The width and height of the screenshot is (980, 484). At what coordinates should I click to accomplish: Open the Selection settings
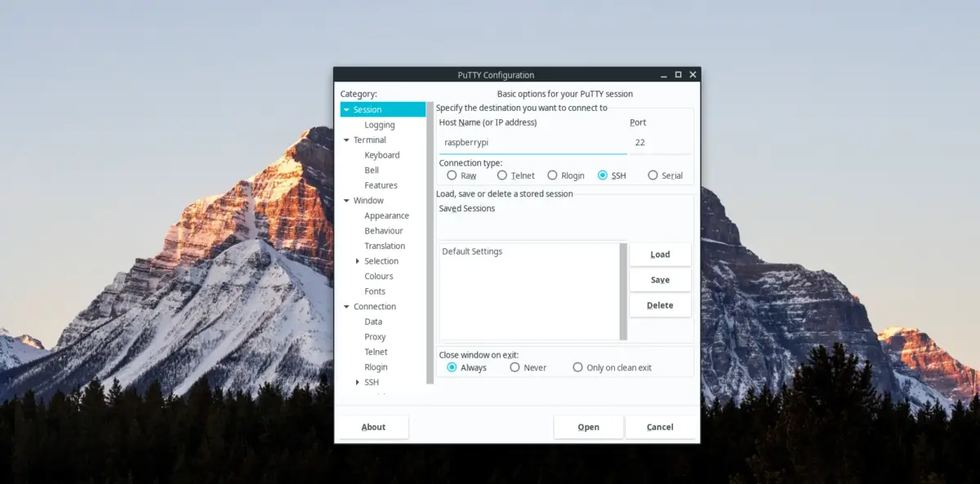click(381, 261)
